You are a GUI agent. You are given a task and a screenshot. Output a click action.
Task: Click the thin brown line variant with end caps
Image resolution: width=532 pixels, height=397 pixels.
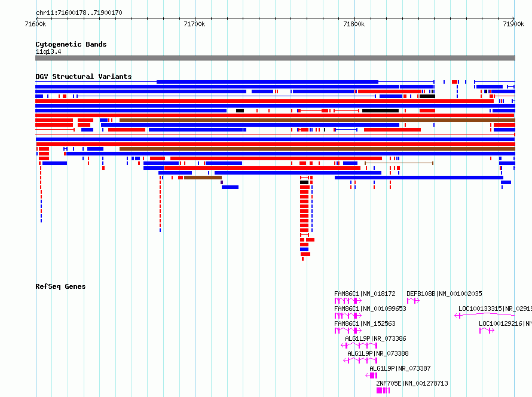click(x=399, y=163)
